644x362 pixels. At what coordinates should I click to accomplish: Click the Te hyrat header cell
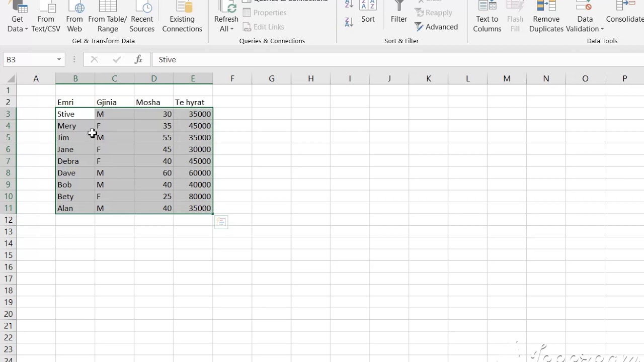(193, 102)
